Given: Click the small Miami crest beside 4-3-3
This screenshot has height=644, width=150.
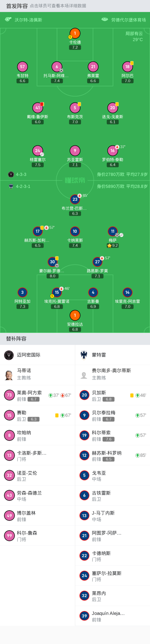Looking at the screenshot, I should (x=11, y=175).
